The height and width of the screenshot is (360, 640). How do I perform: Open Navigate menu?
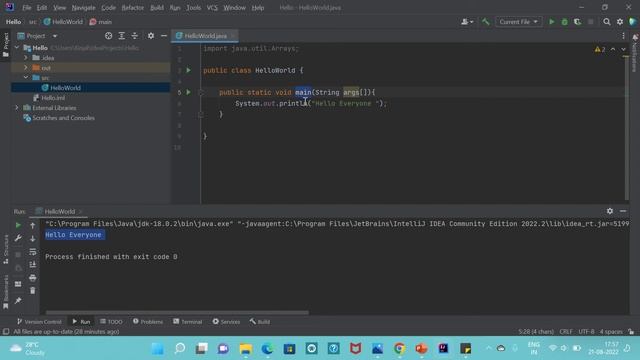83,8
